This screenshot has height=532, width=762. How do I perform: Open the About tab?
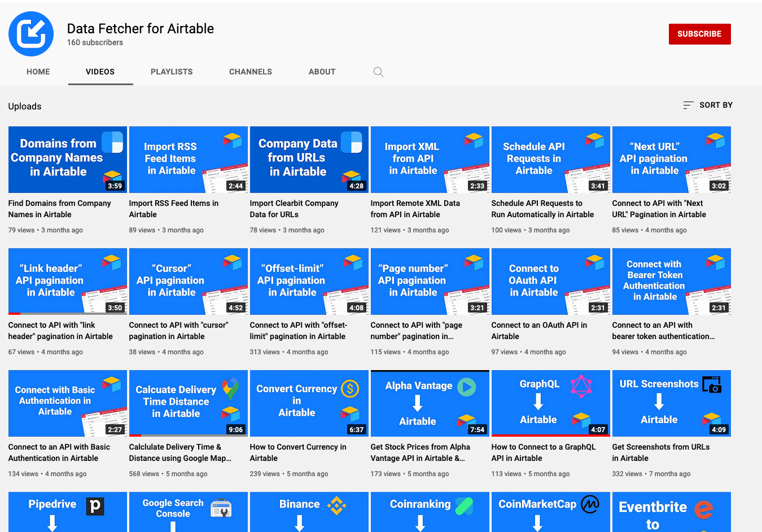(x=322, y=72)
